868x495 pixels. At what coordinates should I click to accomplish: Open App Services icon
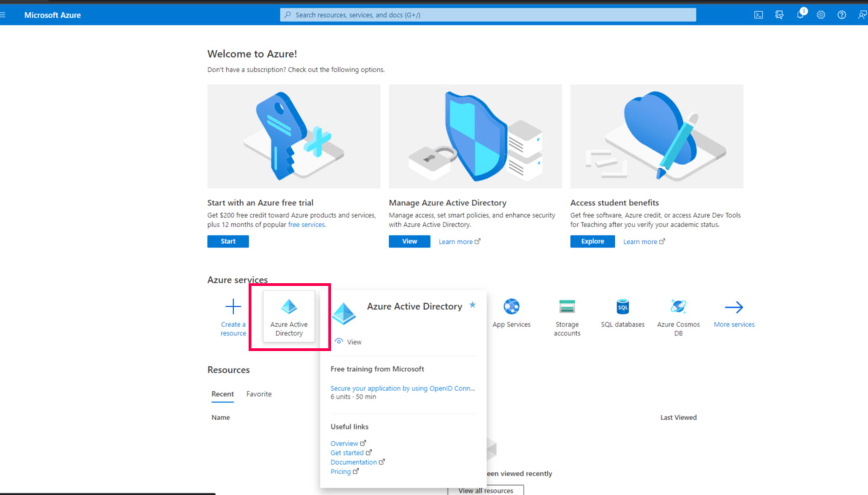click(511, 307)
